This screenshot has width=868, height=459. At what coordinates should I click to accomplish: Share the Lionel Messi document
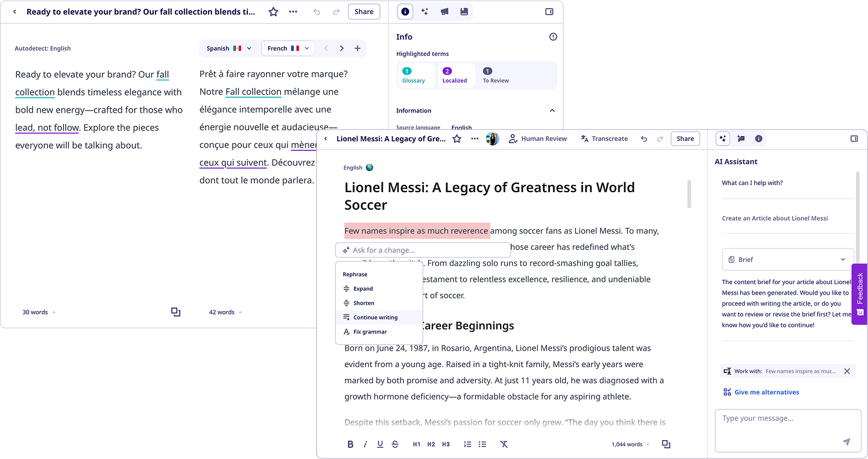pos(685,139)
